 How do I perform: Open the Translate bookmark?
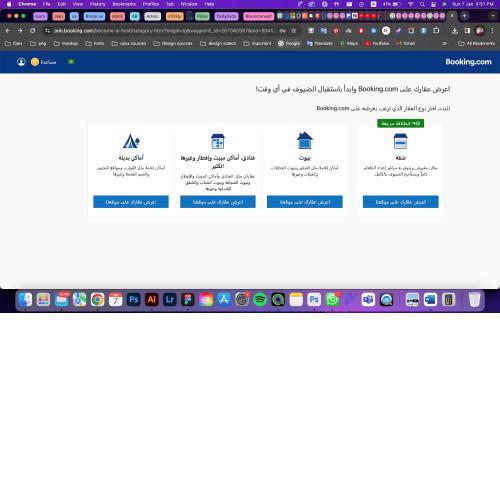(x=320, y=43)
